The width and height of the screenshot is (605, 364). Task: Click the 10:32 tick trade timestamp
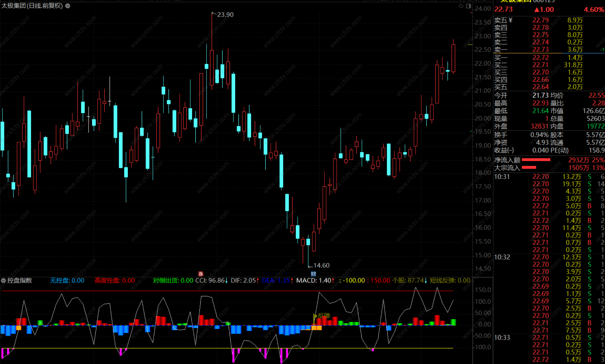click(x=502, y=257)
